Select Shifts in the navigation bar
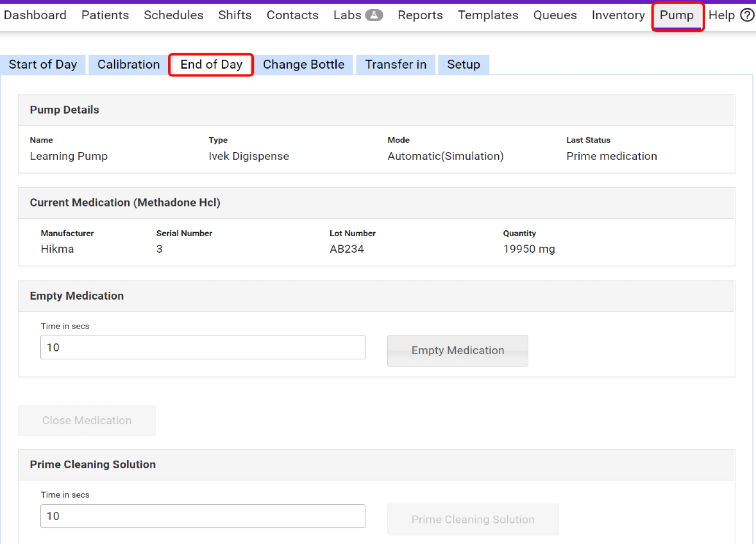The height and width of the screenshot is (544, 756). [235, 15]
